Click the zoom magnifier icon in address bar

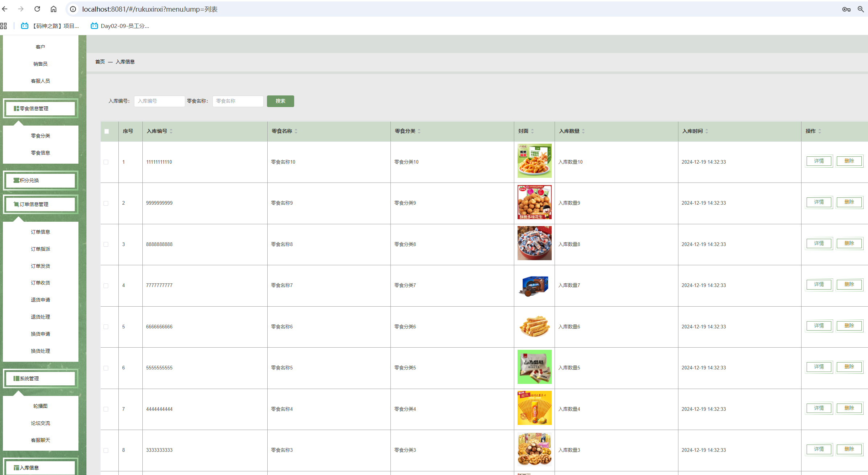860,9
